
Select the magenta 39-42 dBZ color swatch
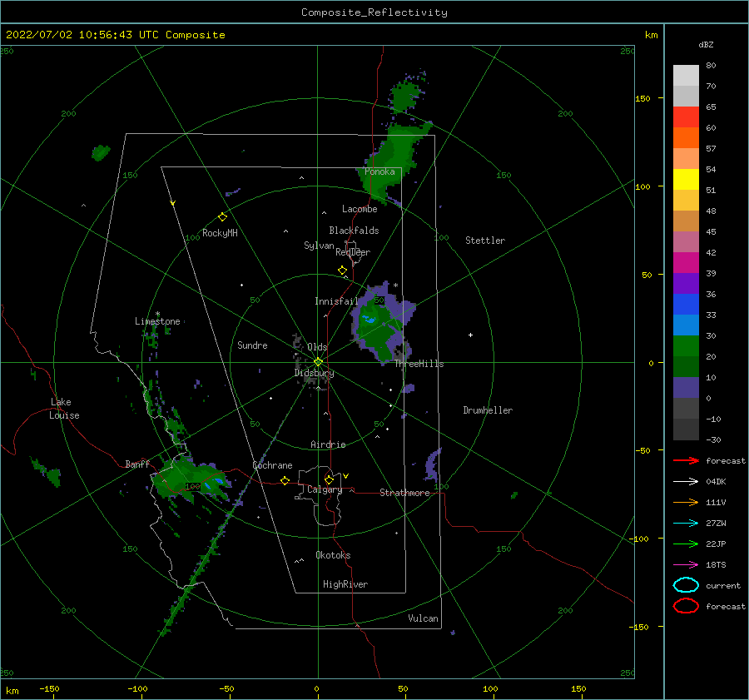pyautogui.click(x=686, y=263)
